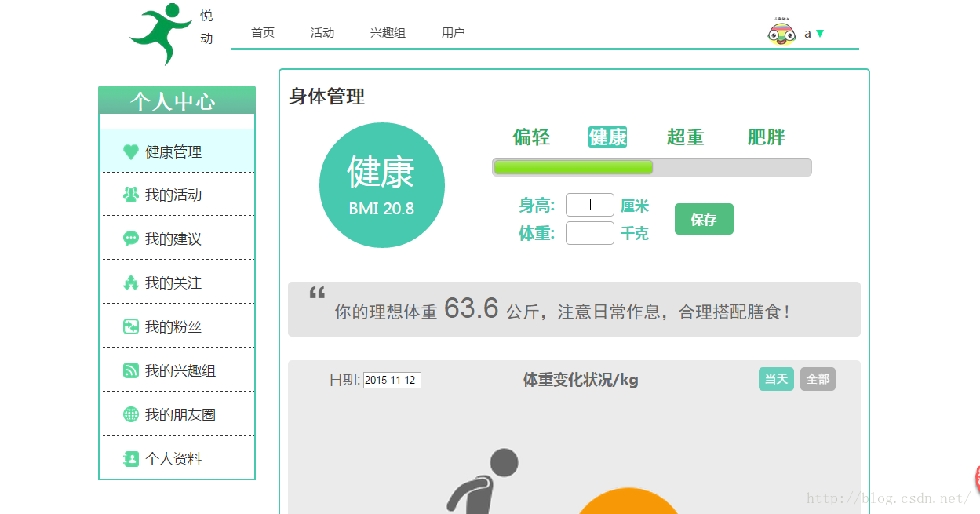
Task: Go to 我的活动 in the sidebar
Action: tap(177, 195)
